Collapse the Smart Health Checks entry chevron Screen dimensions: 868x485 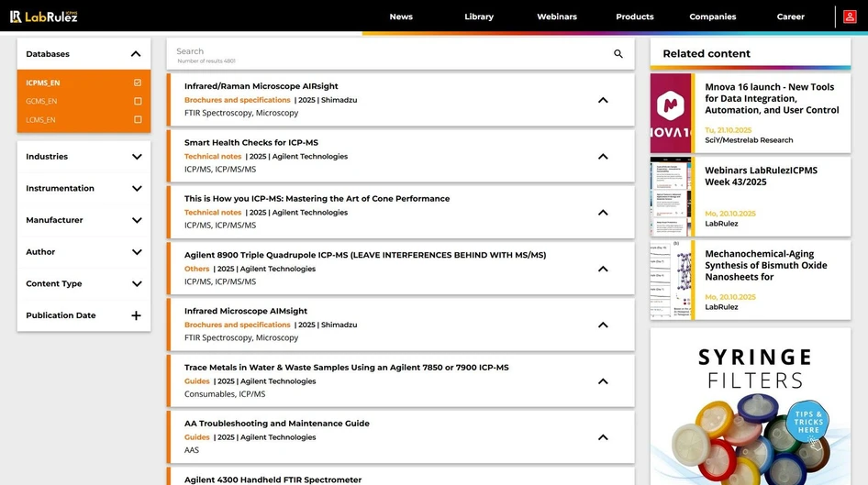point(603,157)
